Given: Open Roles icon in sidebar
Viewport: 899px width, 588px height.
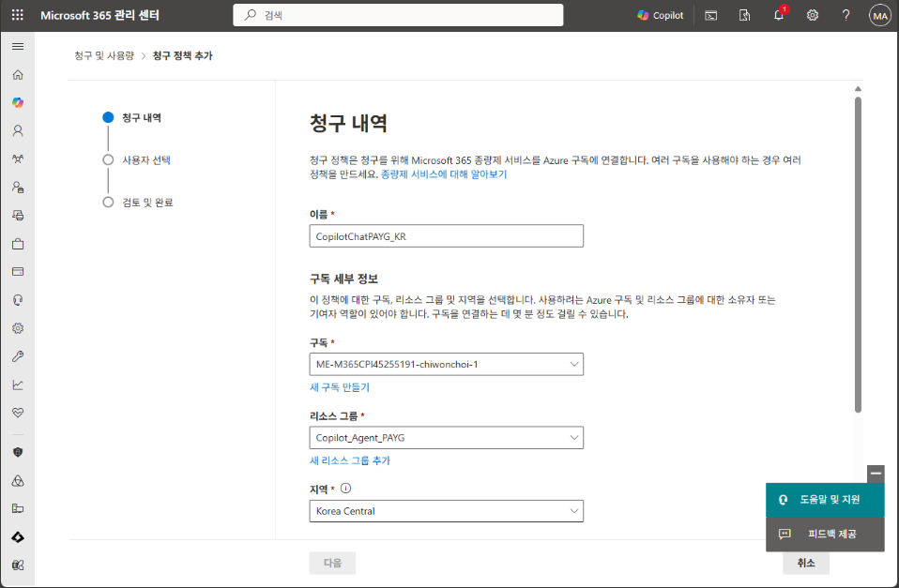Looking at the screenshot, I should [18, 187].
